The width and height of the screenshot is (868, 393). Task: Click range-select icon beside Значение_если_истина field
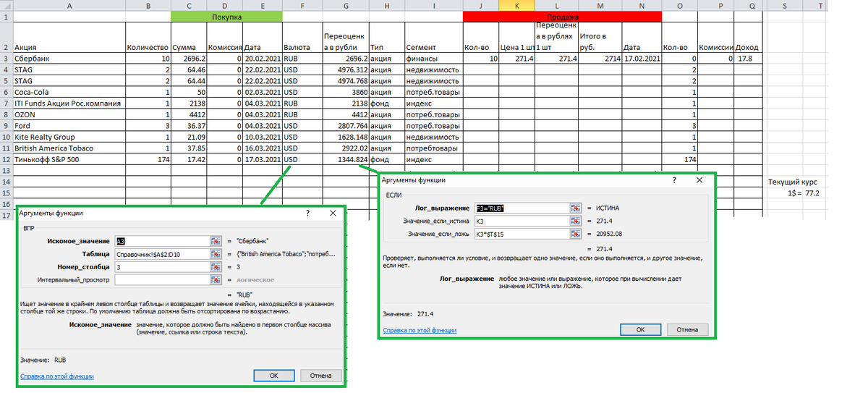pos(576,221)
